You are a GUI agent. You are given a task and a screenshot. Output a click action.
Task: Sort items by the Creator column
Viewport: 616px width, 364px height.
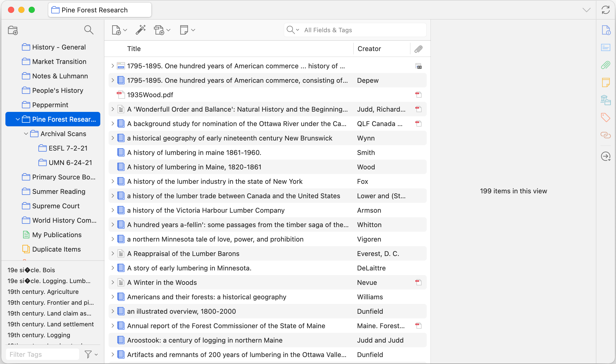369,49
